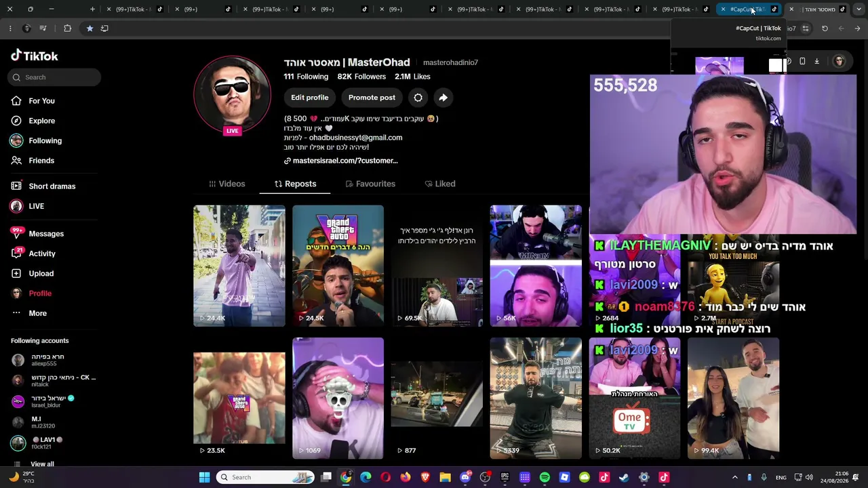Screen dimensions: 868x488
Task: Open Epic Games Launcher from the taskbar
Action: point(505,477)
